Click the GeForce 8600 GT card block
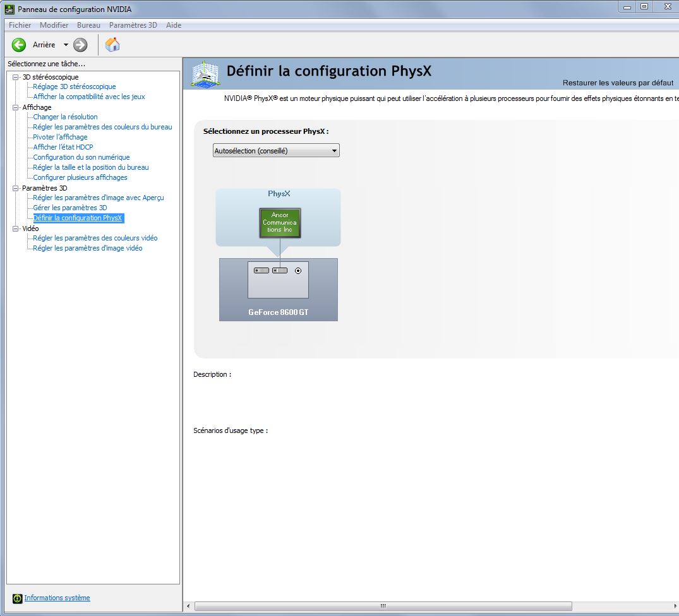 click(x=279, y=290)
